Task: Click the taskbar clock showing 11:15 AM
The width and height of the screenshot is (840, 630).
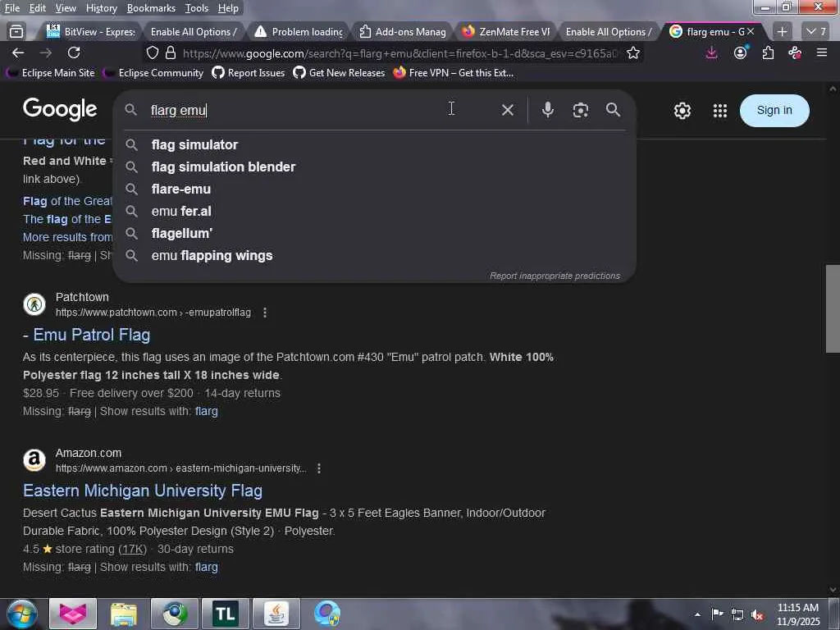Action: coord(797,614)
